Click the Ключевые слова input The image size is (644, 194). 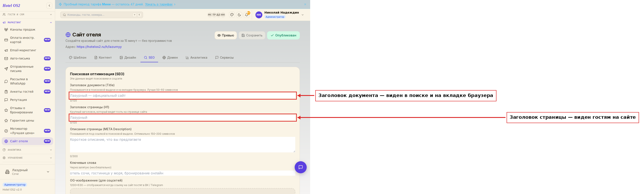(182, 173)
